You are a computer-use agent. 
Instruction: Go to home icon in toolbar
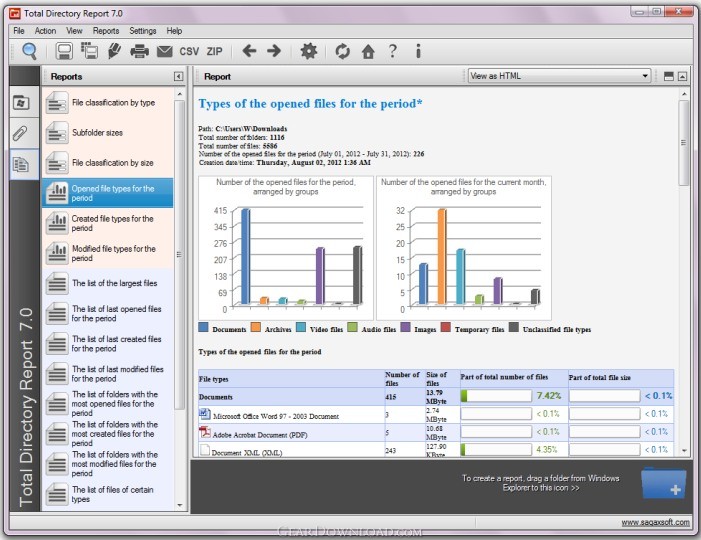pyautogui.click(x=368, y=51)
